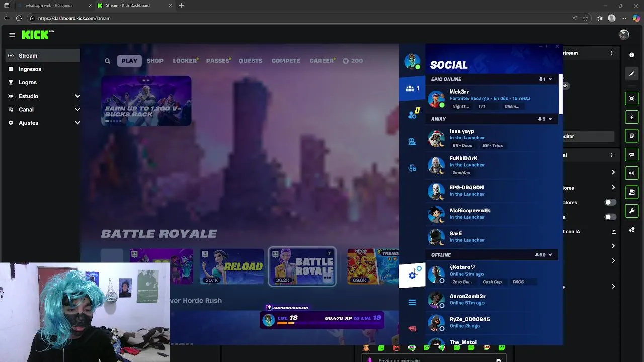Viewport: 644px width, 362px height.
Task: Collapse the Epic Online friends section
Action: click(550, 79)
